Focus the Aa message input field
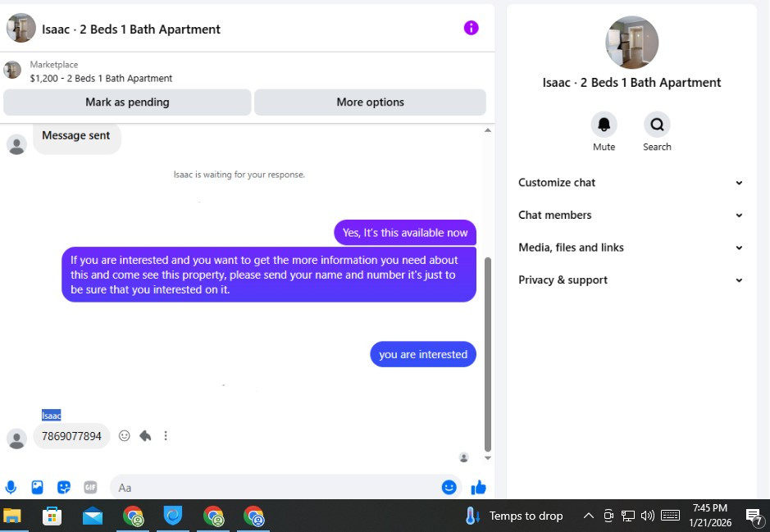The width and height of the screenshot is (770, 532). [275, 488]
